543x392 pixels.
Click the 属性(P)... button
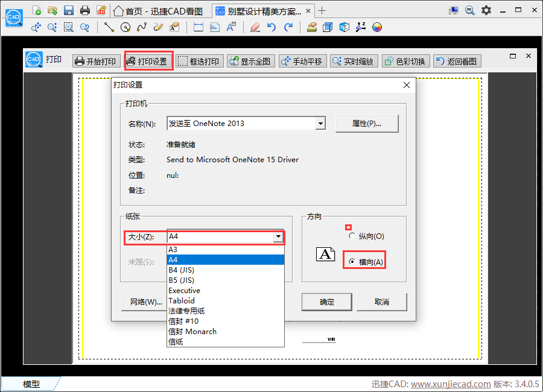coord(367,123)
